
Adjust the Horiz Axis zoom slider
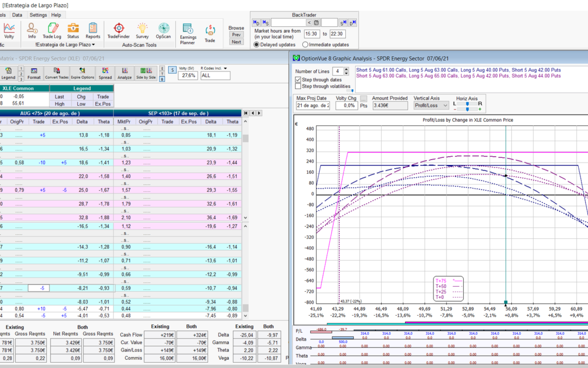pyautogui.click(x=467, y=109)
